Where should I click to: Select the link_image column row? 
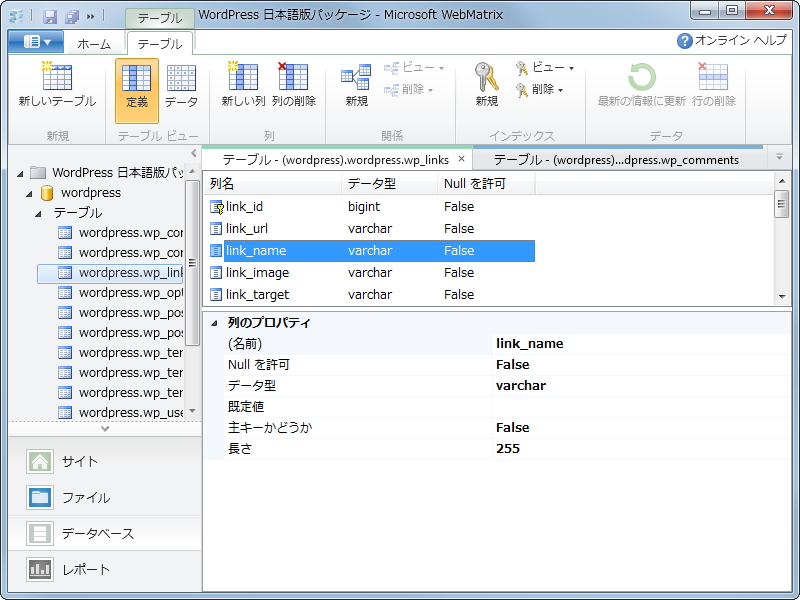371,272
